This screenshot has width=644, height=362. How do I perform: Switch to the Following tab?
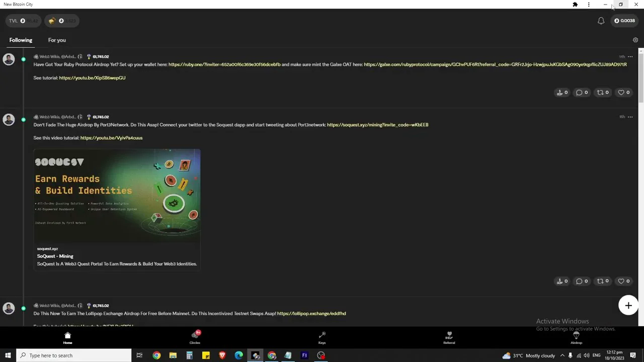21,40
